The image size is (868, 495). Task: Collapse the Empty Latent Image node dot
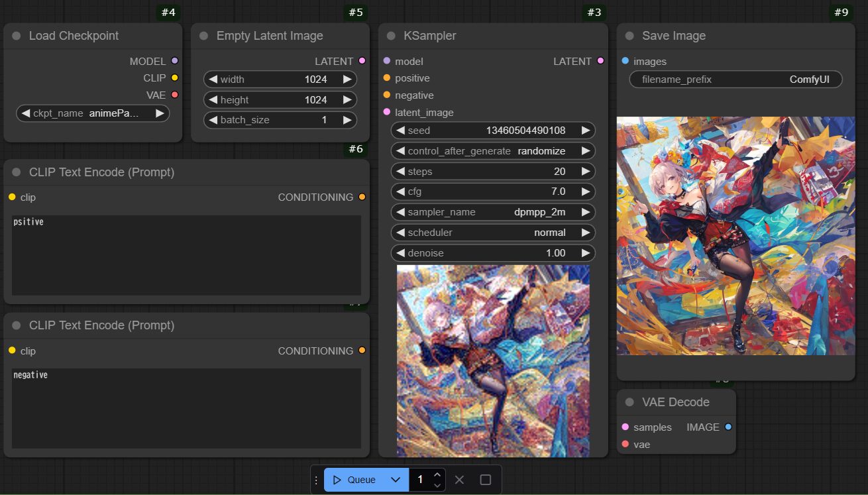click(204, 36)
